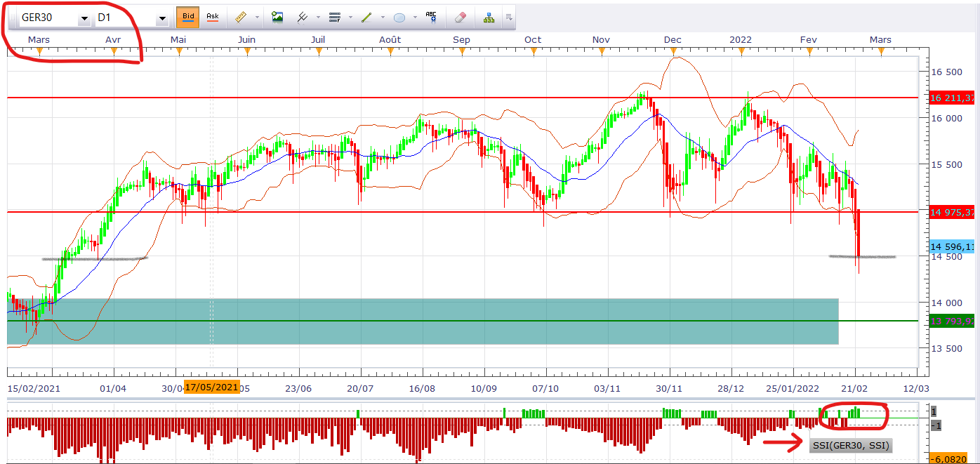Select the Fibonacci levels tool
This screenshot has height=464, width=980.
coord(335,18)
